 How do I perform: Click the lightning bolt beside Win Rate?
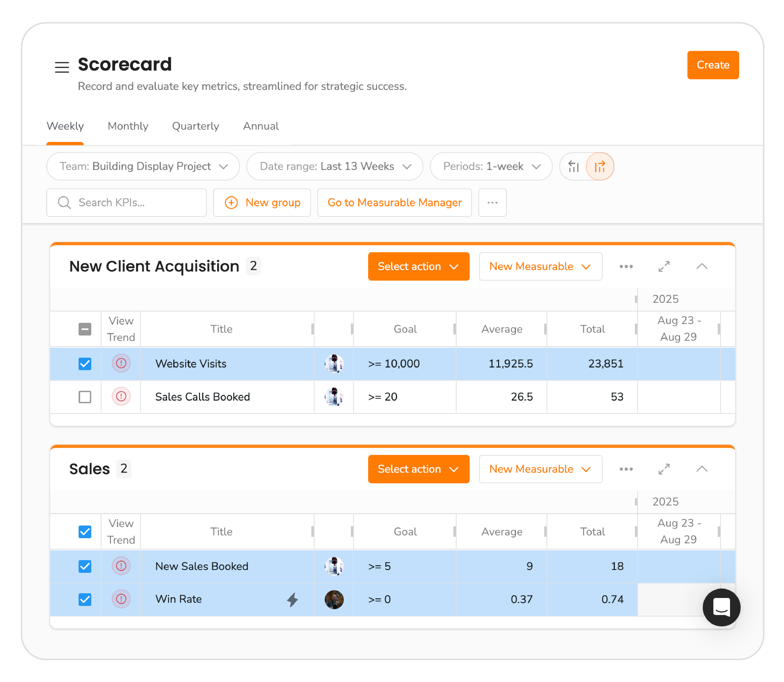292,599
